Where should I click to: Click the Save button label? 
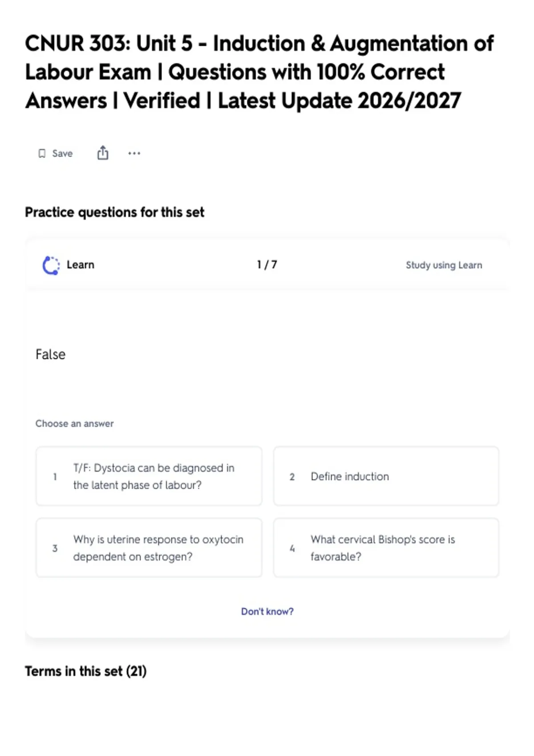pos(62,153)
